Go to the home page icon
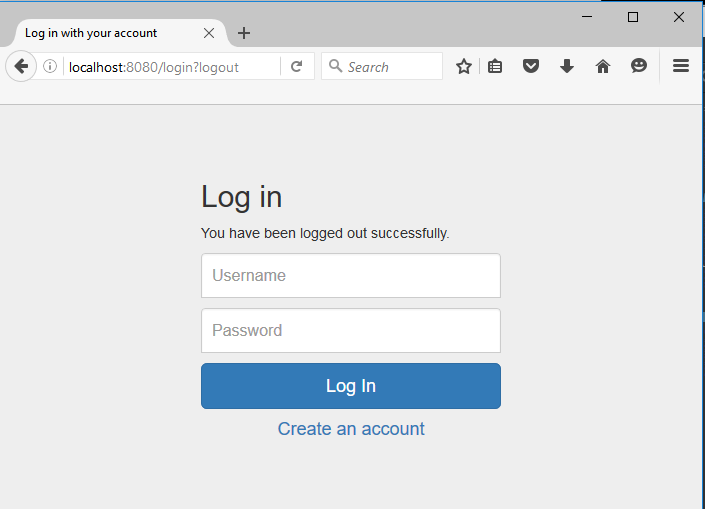 pyautogui.click(x=603, y=67)
